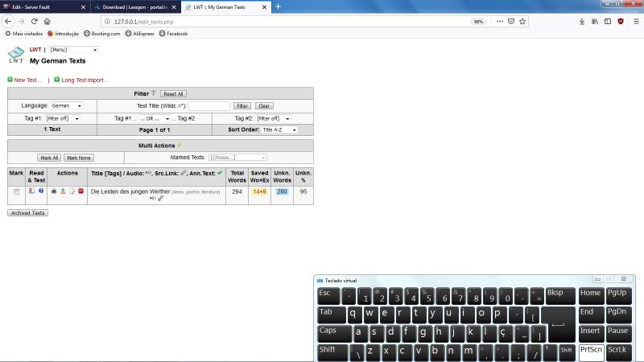Select the LWT My German Texts tab

226,7
